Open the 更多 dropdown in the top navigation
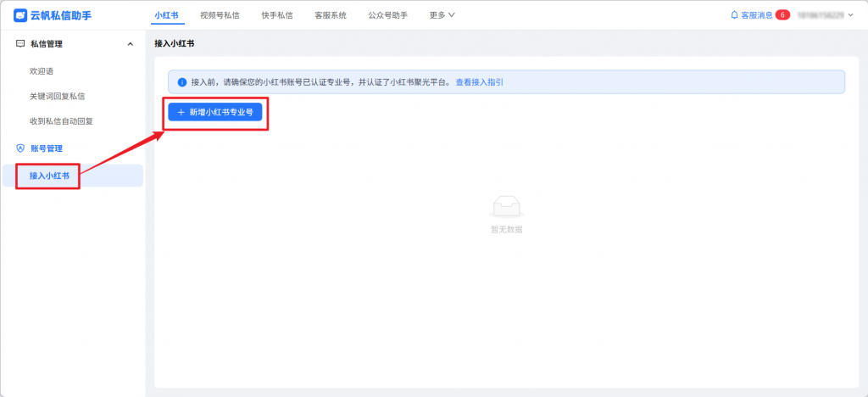The height and width of the screenshot is (397, 868). (442, 15)
